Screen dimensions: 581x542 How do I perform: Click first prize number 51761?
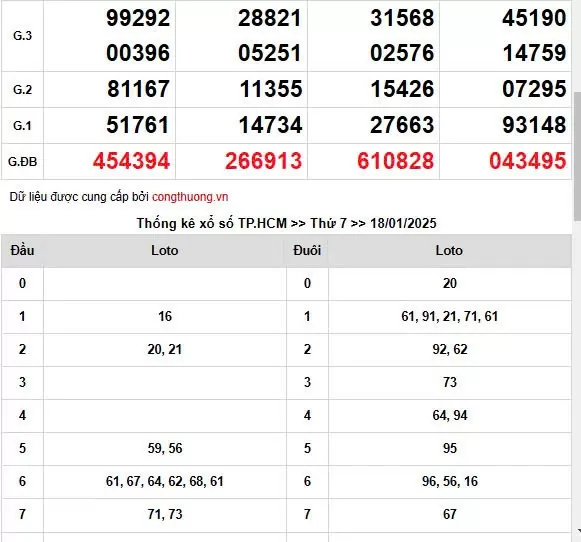click(x=138, y=125)
